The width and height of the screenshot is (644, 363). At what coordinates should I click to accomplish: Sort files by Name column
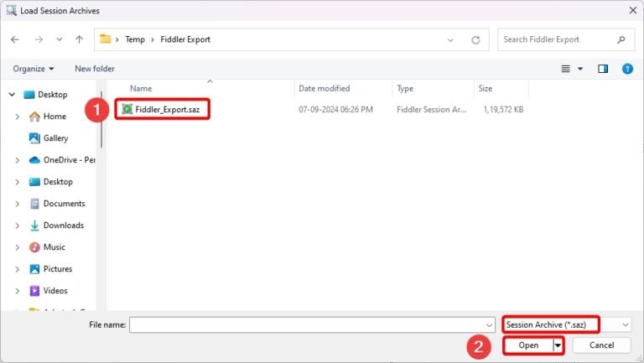[141, 88]
